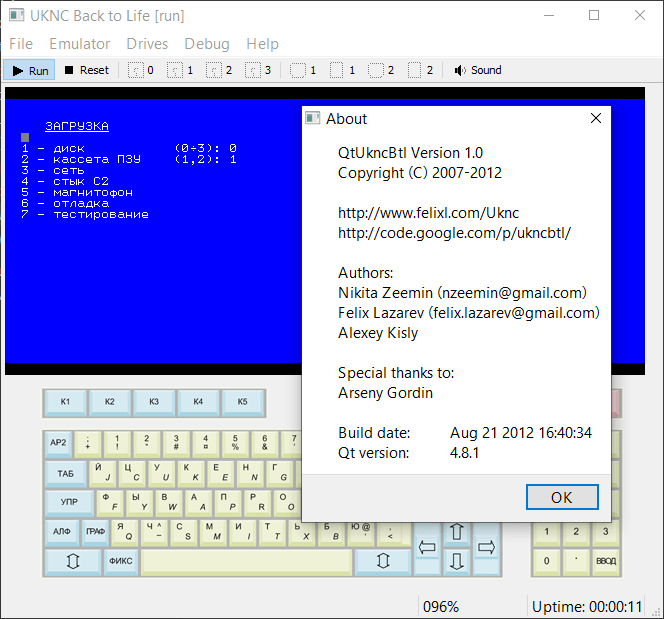The height and width of the screenshot is (619, 664).
Task: Click cartridge slot 1 icon after floppy 3
Action: [303, 70]
